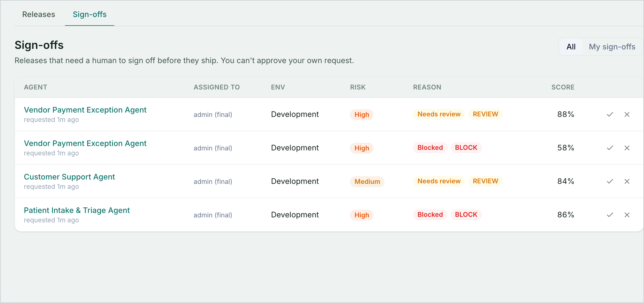Select the All sign-offs filter
Image resolution: width=644 pixels, height=303 pixels.
(571, 47)
